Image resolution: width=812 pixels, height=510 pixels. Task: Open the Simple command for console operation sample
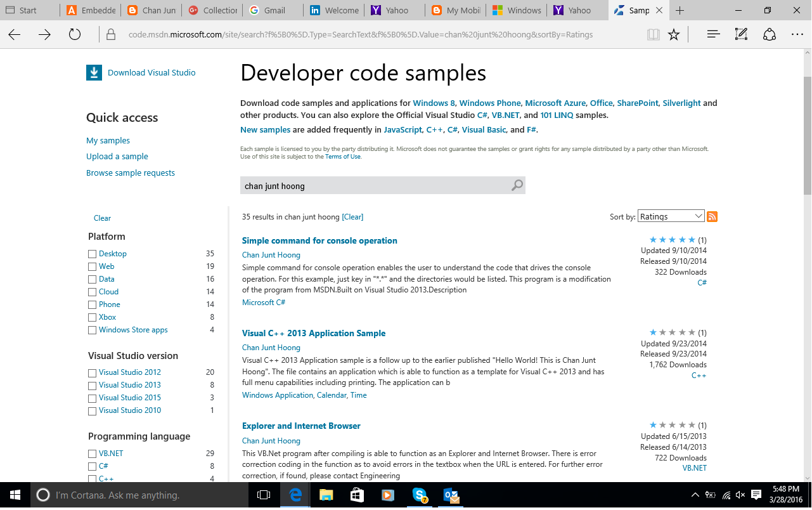(319, 240)
